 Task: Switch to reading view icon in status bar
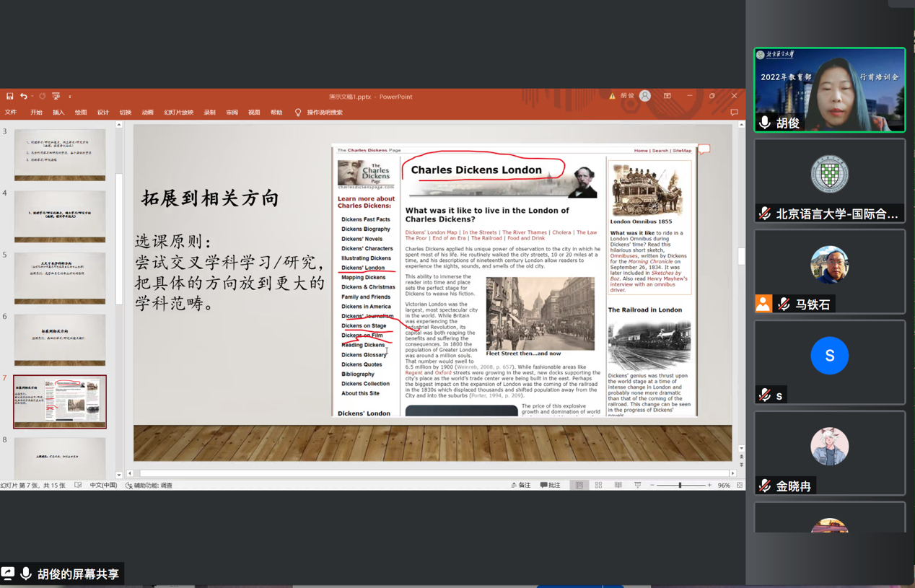618,486
